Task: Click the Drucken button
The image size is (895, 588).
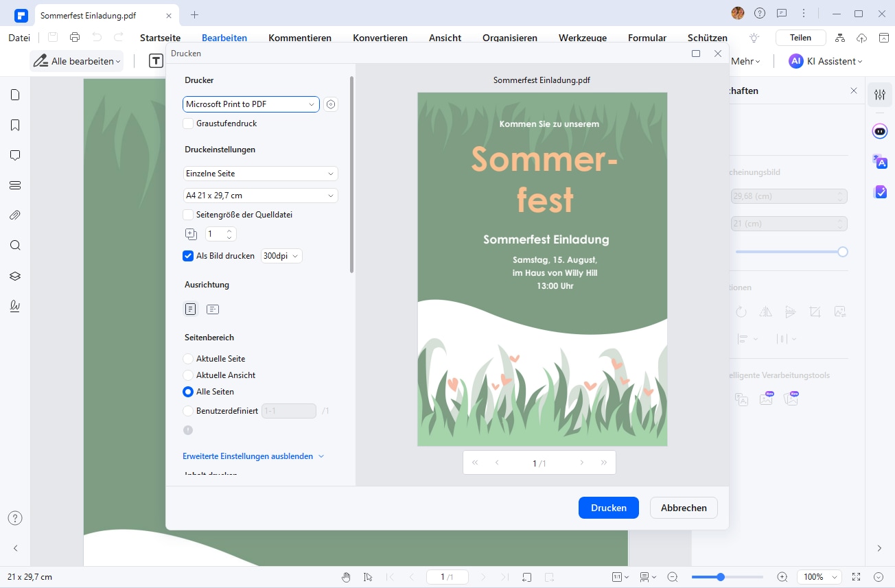Action: 608,508
